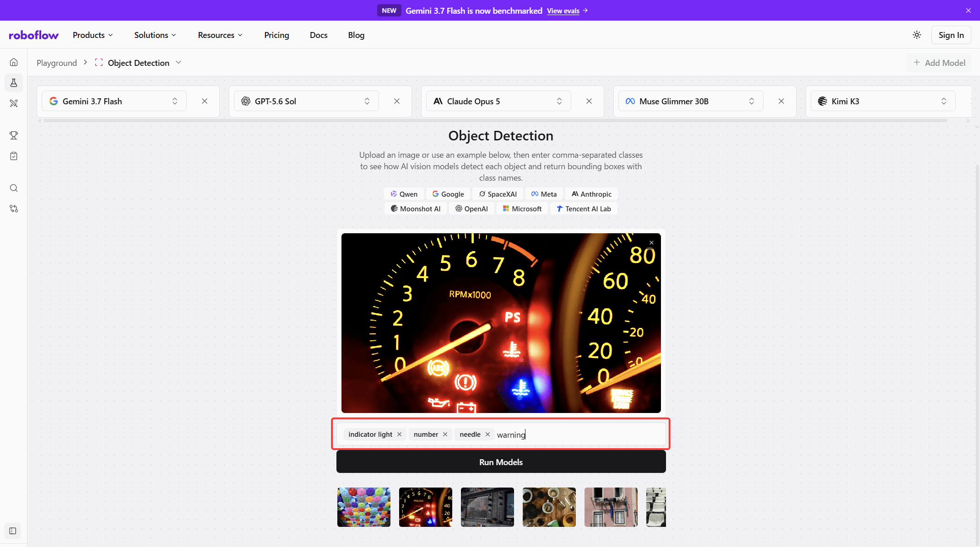Filter by the Meta provider chip
Screen dimensions: 980x547
(x=544, y=194)
